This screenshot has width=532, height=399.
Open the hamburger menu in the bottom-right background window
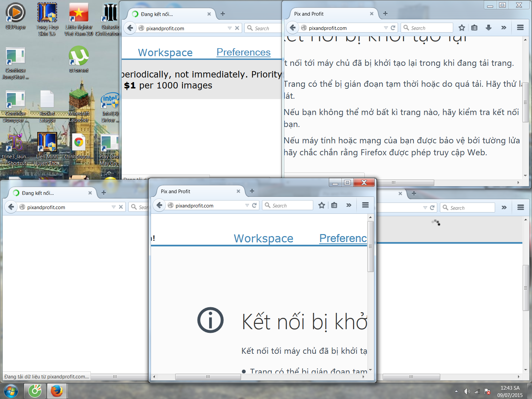[x=521, y=207]
